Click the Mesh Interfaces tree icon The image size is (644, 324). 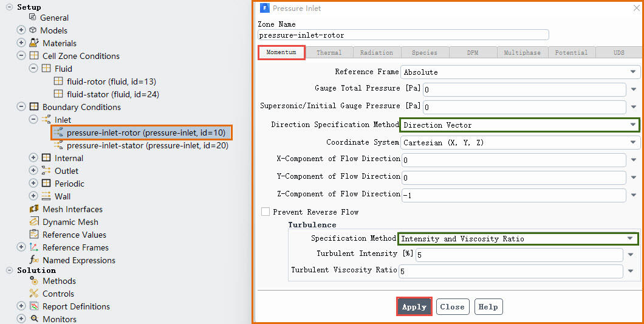[34, 209]
